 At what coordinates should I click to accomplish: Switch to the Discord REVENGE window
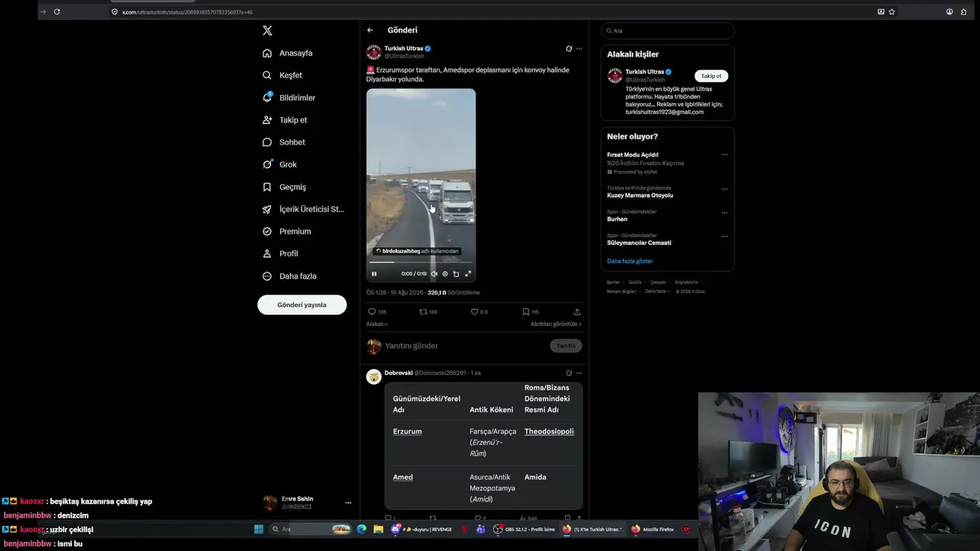point(423,530)
